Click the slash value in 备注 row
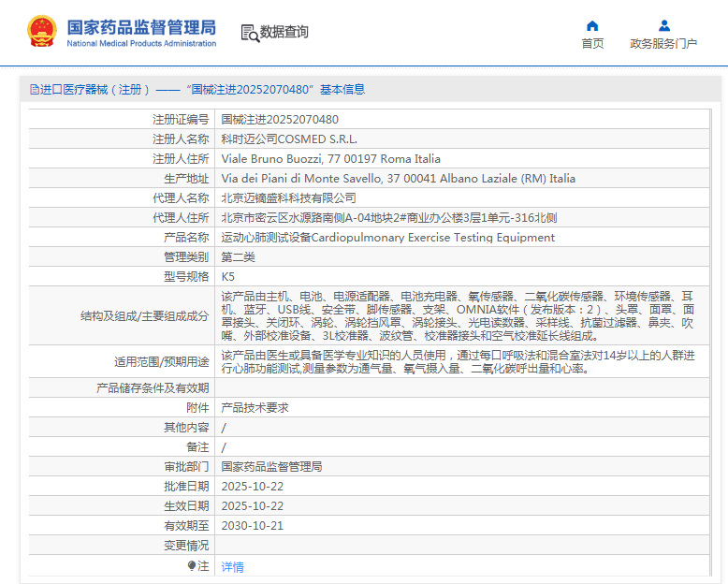This screenshot has width=728, height=584. (224, 447)
